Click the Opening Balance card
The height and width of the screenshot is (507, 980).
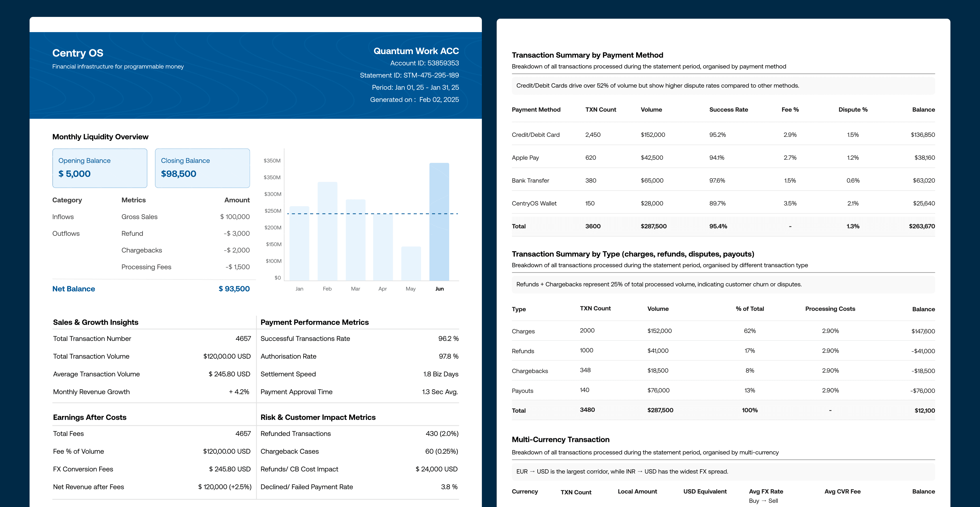pos(100,168)
